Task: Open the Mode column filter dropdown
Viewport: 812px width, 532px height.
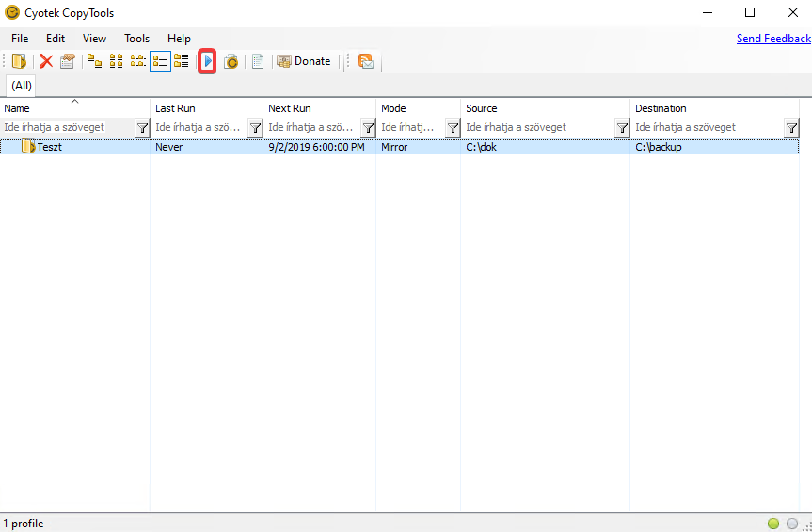Action: click(x=453, y=128)
